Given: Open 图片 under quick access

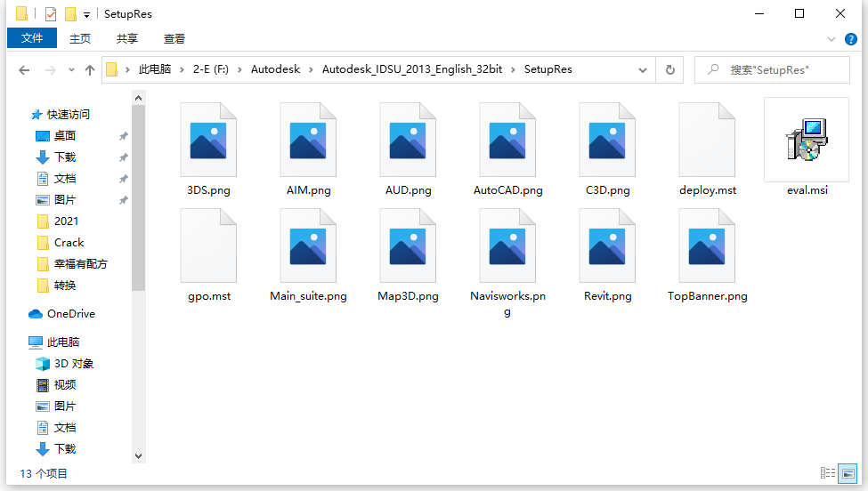Looking at the screenshot, I should point(65,199).
